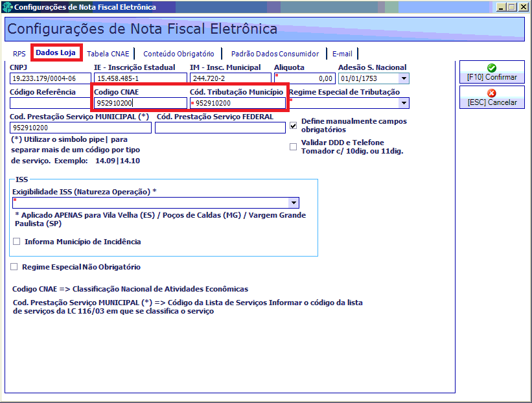Click the application icon in title bar
Screen dimensions: 532x403
click(x=7, y=6)
